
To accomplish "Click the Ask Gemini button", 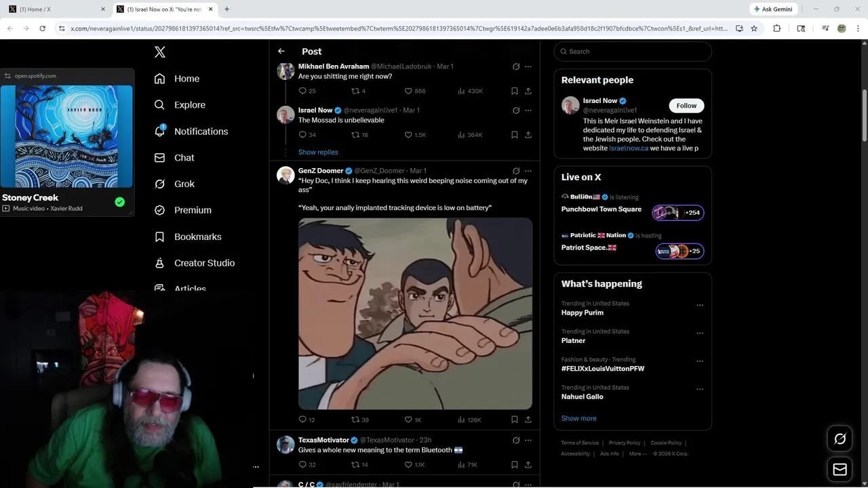I will 772,9.
